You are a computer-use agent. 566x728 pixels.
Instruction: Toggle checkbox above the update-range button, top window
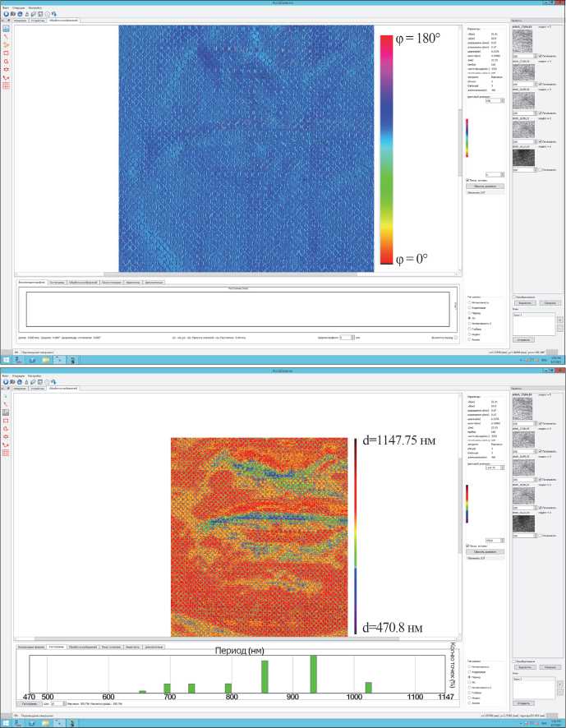[x=468, y=180]
